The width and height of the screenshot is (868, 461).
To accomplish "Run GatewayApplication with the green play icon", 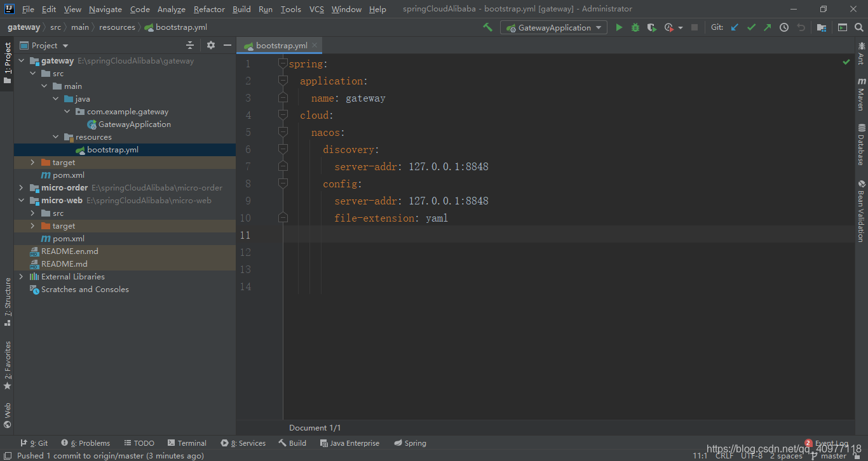I will click(619, 27).
